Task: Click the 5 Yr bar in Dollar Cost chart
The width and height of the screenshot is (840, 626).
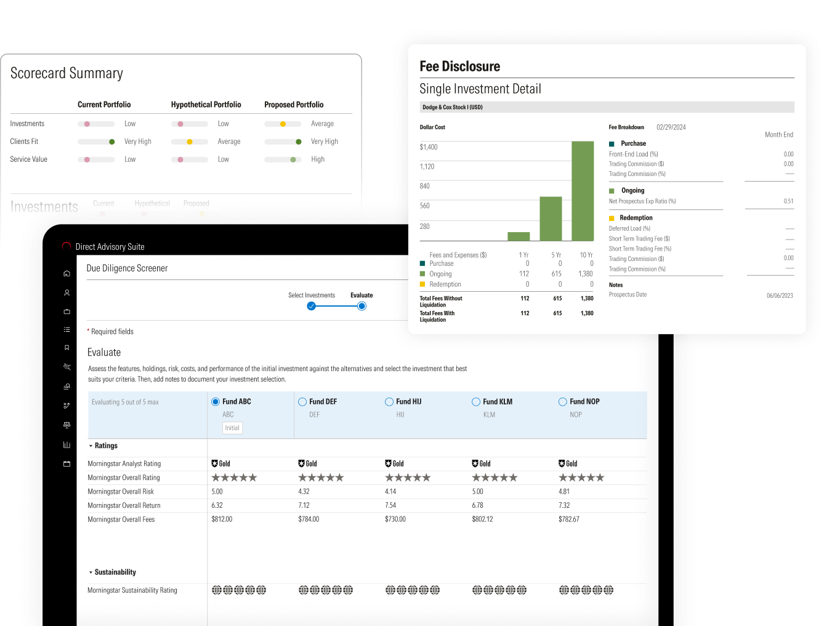Action: pyautogui.click(x=551, y=219)
